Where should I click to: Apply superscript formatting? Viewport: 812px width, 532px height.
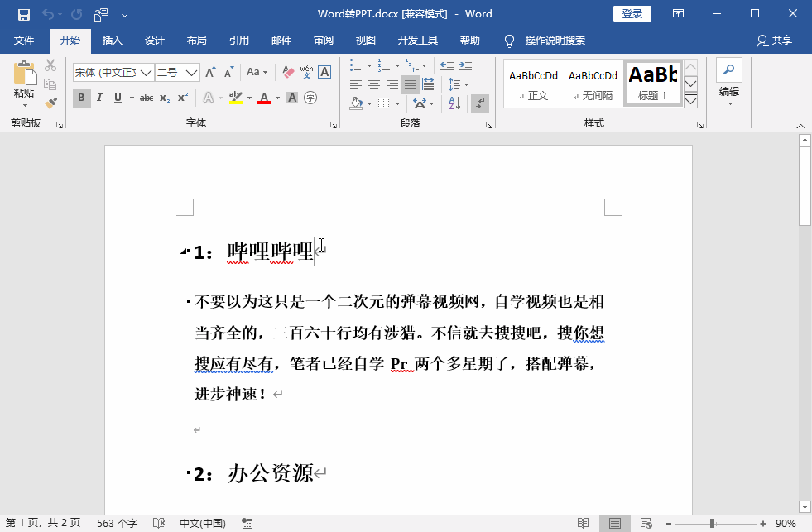point(182,97)
